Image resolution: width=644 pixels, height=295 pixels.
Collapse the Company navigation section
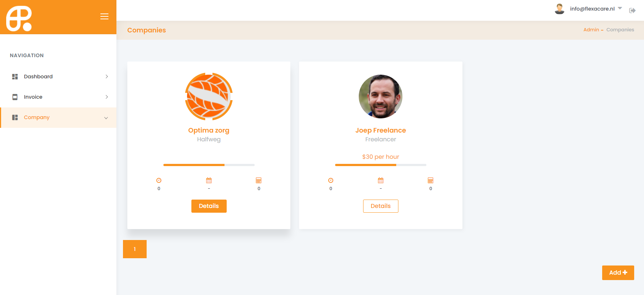pos(106,118)
